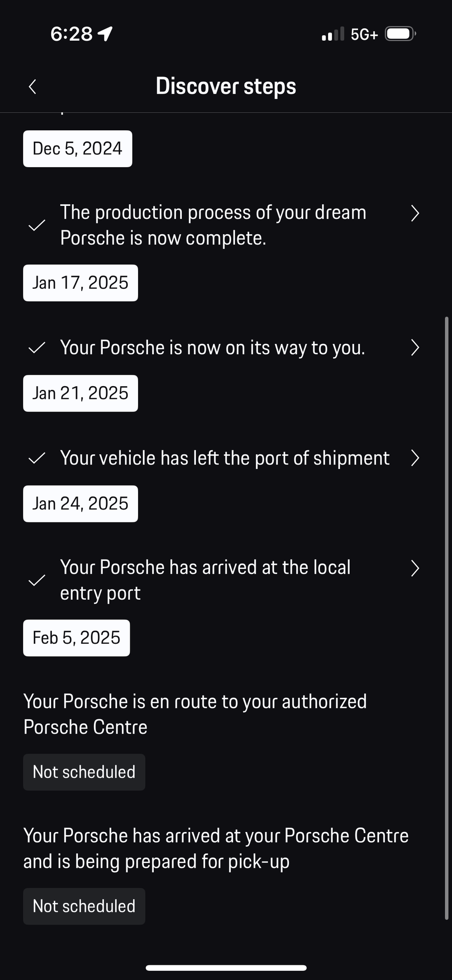Viewport: 452px width, 980px height.
Task: Select the Jan 17, 2025 date badge
Action: (x=80, y=283)
